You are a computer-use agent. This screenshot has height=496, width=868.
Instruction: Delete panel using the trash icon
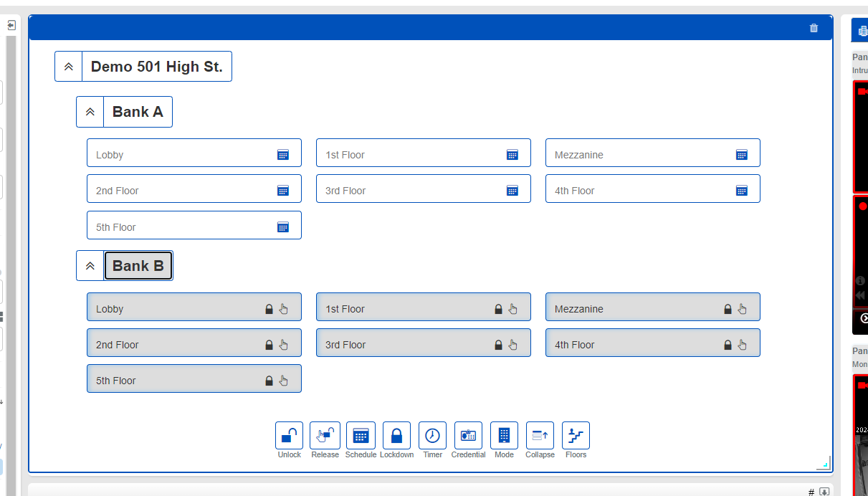pyautogui.click(x=814, y=28)
